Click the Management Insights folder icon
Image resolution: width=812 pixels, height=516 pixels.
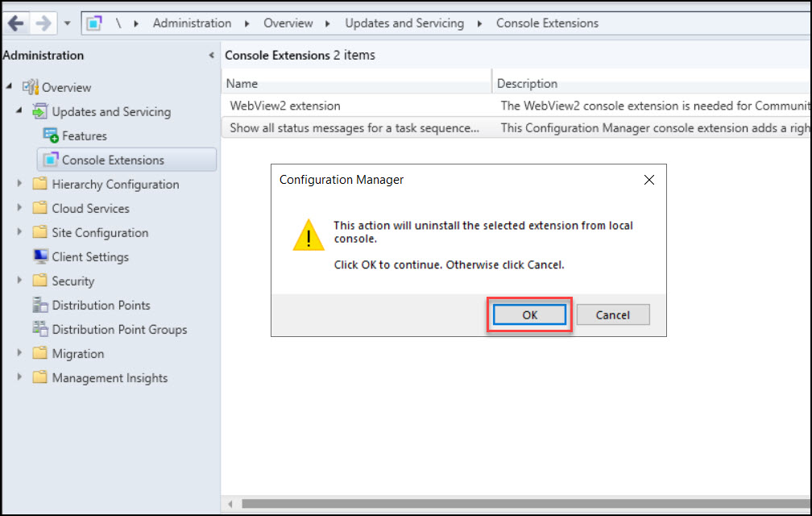(x=40, y=377)
